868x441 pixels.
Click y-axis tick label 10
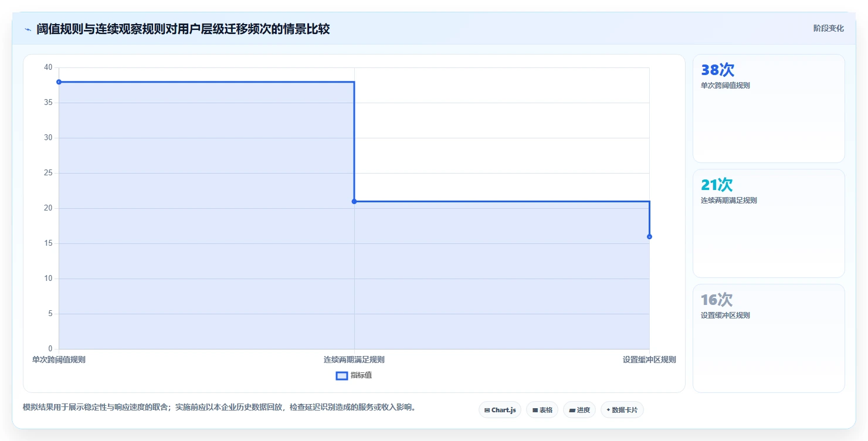[x=48, y=279]
